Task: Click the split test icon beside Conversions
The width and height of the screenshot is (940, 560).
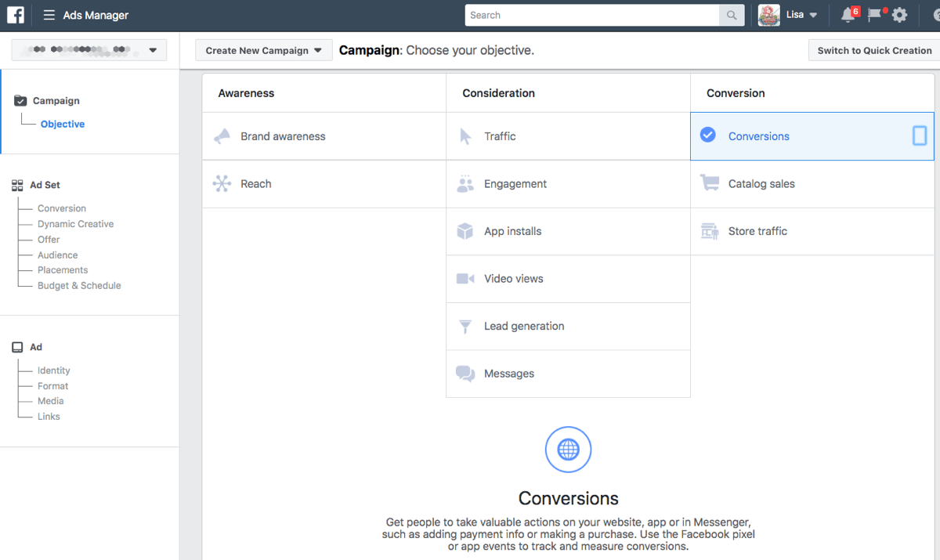Action: (x=918, y=135)
